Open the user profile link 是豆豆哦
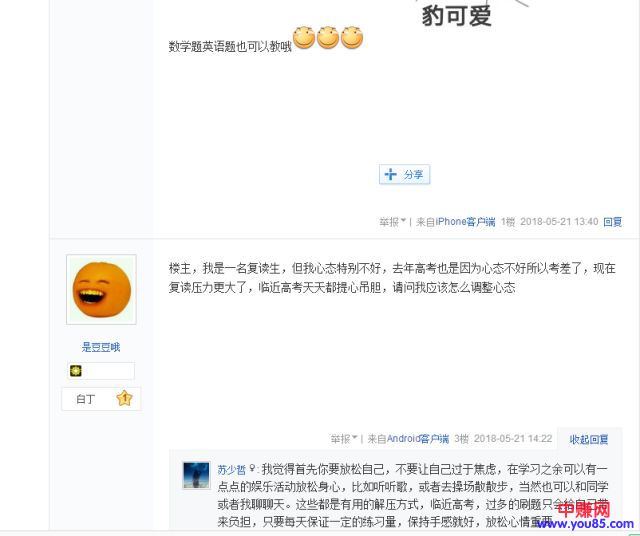Viewport: 640px width, 536px height. (101, 347)
